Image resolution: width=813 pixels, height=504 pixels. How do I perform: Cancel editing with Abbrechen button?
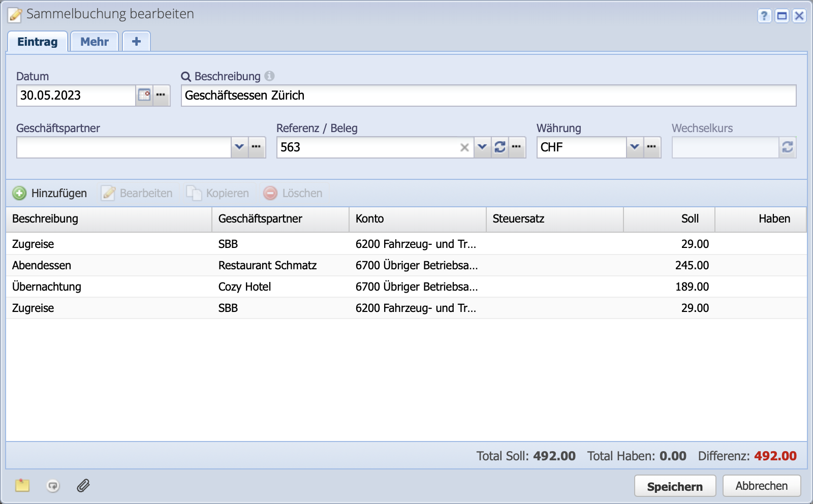click(x=761, y=486)
